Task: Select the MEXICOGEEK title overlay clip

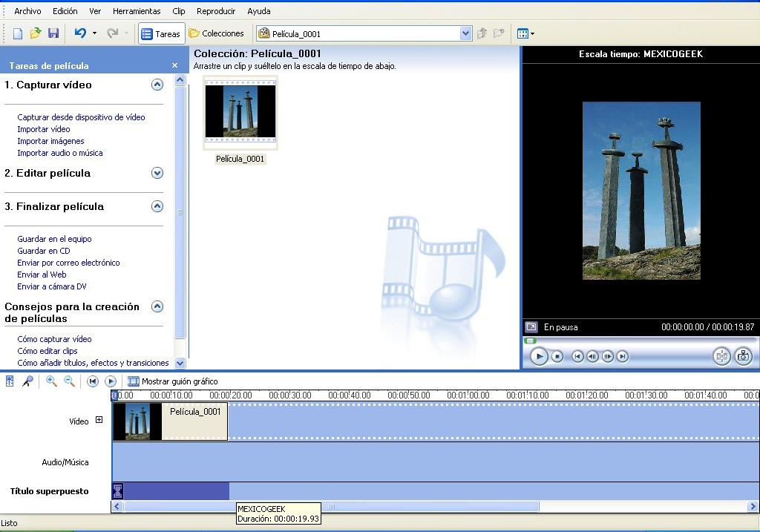Action: tap(171, 490)
